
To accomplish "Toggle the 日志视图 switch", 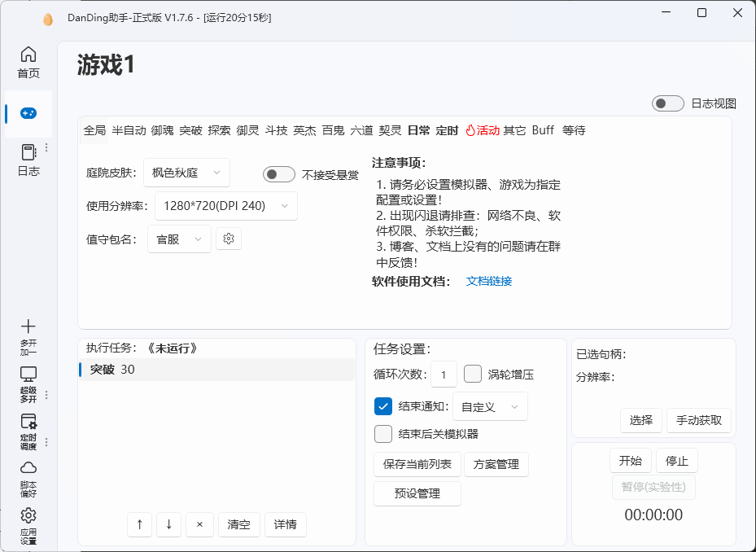I will pos(668,103).
